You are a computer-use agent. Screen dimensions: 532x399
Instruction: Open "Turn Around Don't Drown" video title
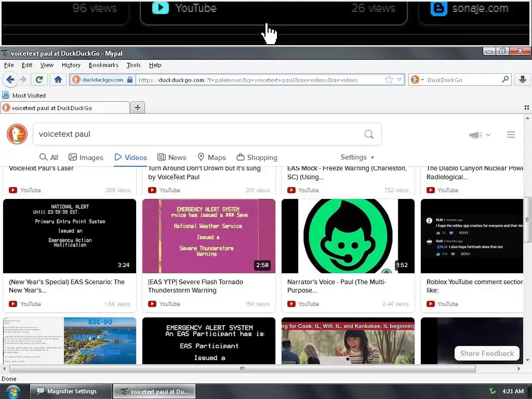tap(204, 172)
